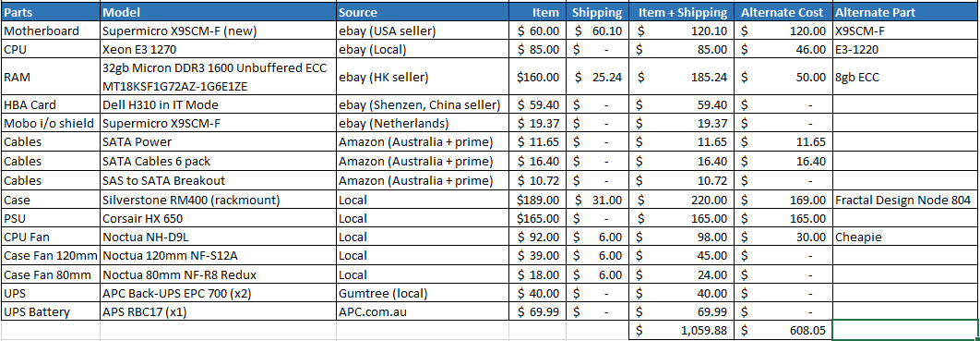Select the 32gb Micron DDR3 RAM cell
Screen dimensions: 980x341
(x=218, y=78)
